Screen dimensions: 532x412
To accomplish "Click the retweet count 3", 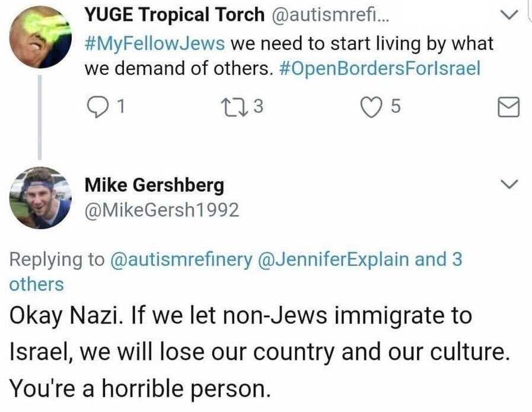I will [x=258, y=106].
